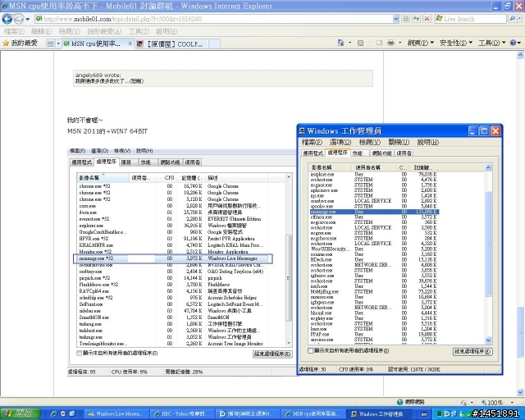
Task: Click the process list scroll up arrow
Action: (x=488, y=167)
